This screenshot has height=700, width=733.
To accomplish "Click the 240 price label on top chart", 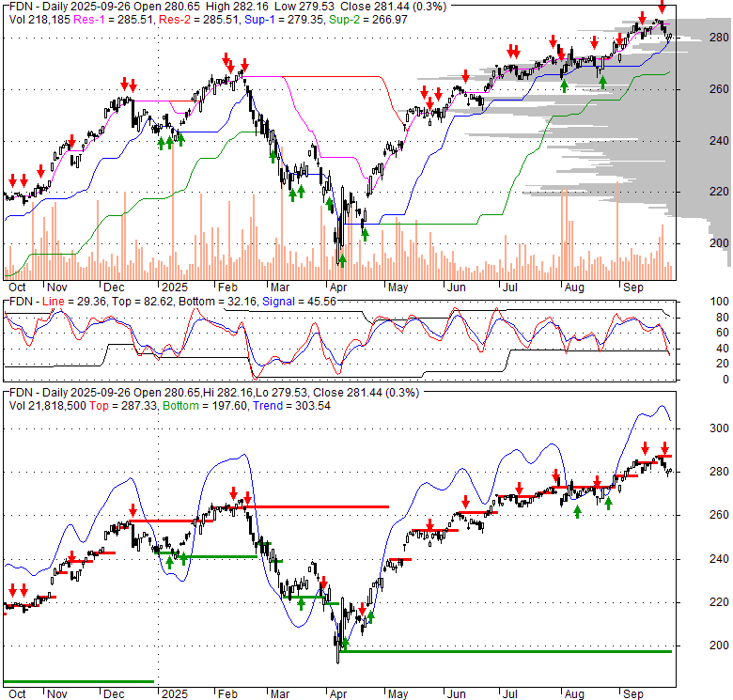I will pyautogui.click(x=719, y=140).
